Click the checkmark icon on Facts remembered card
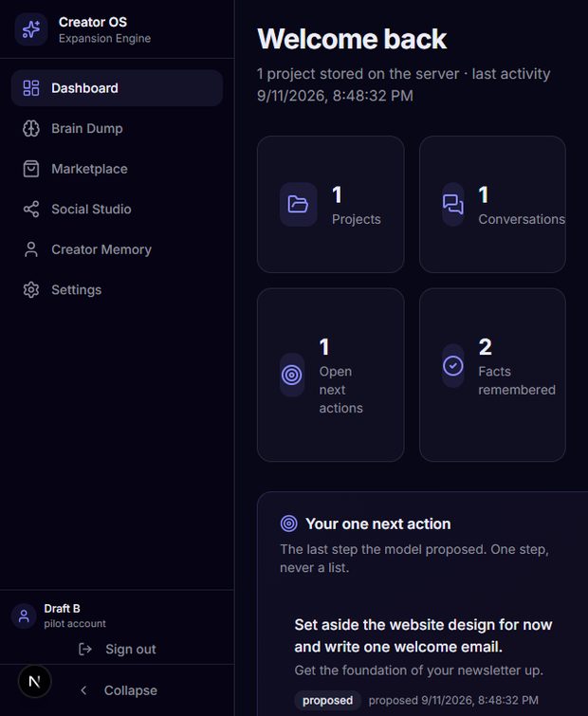This screenshot has width=588, height=716. [x=453, y=366]
